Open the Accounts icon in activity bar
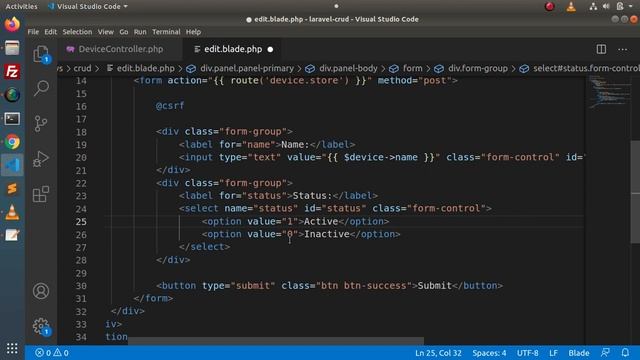 pyautogui.click(x=41, y=291)
